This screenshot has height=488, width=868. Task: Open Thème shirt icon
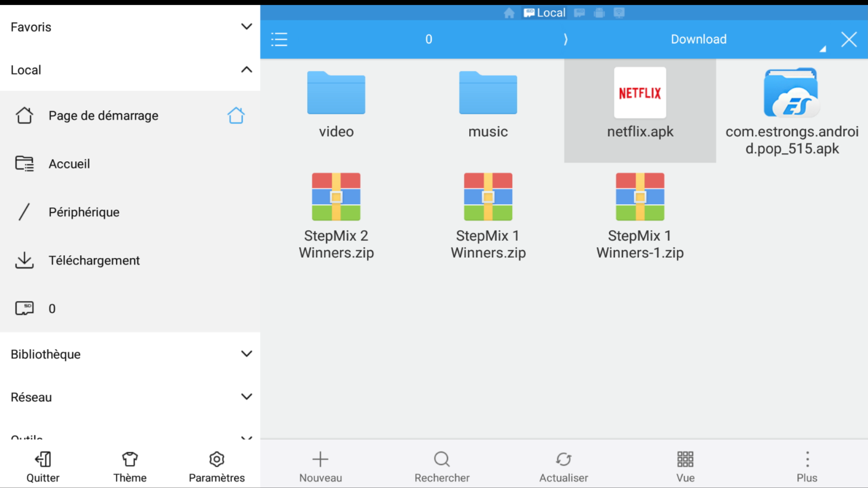coord(130,459)
